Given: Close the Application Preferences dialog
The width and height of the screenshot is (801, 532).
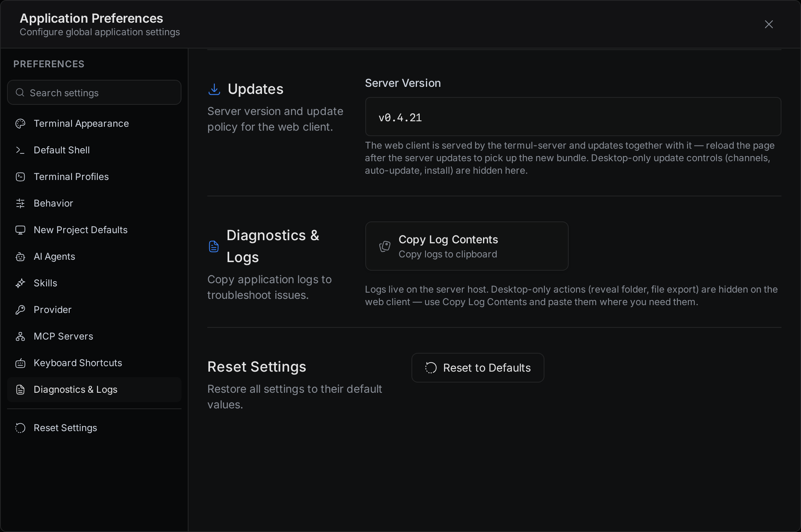Looking at the screenshot, I should (x=769, y=24).
